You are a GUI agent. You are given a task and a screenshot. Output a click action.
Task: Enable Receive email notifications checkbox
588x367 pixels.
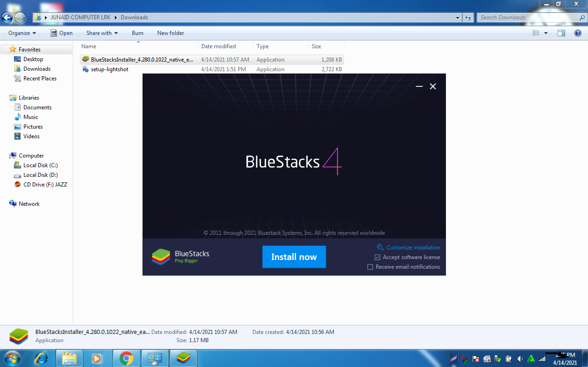(x=370, y=267)
